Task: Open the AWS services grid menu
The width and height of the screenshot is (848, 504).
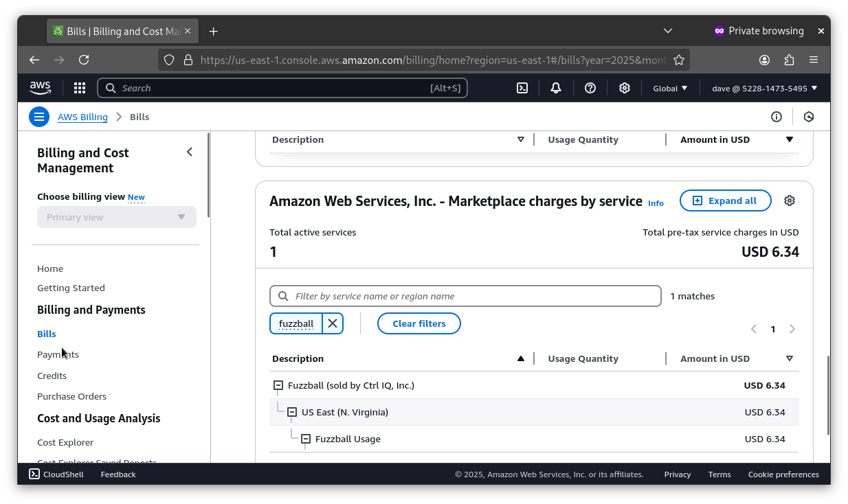Action: (x=80, y=88)
